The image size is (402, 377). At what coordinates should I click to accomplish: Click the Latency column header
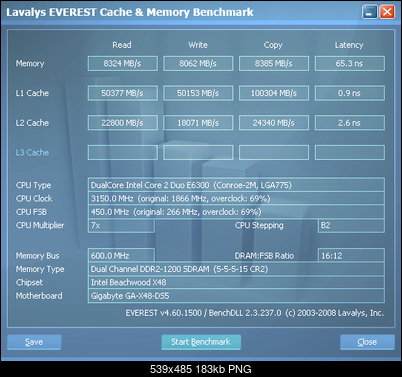click(x=349, y=45)
